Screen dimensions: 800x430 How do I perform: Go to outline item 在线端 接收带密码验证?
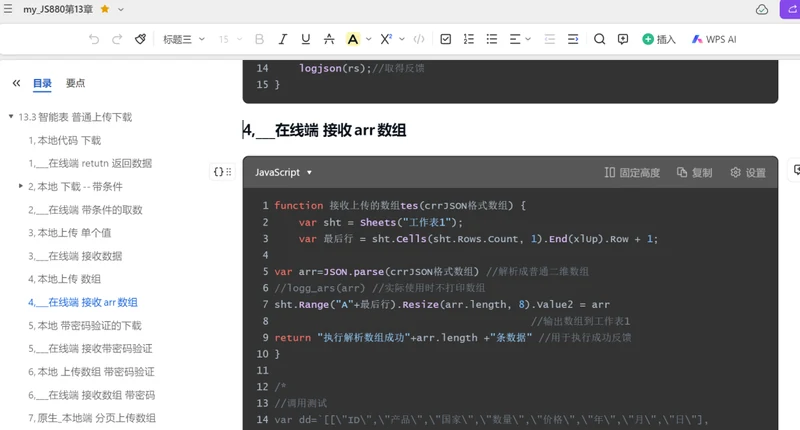(x=90, y=348)
